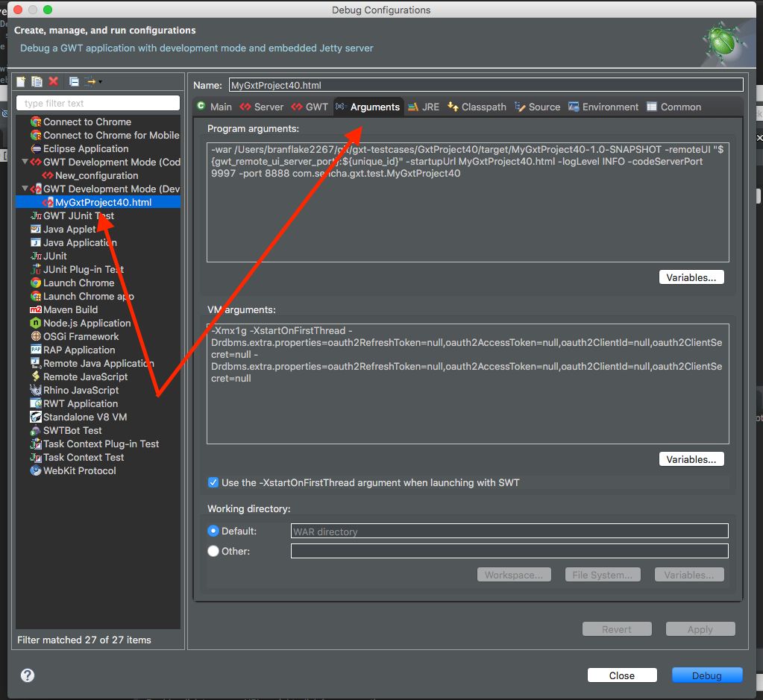Click the Launch Chrome icon

click(x=36, y=283)
